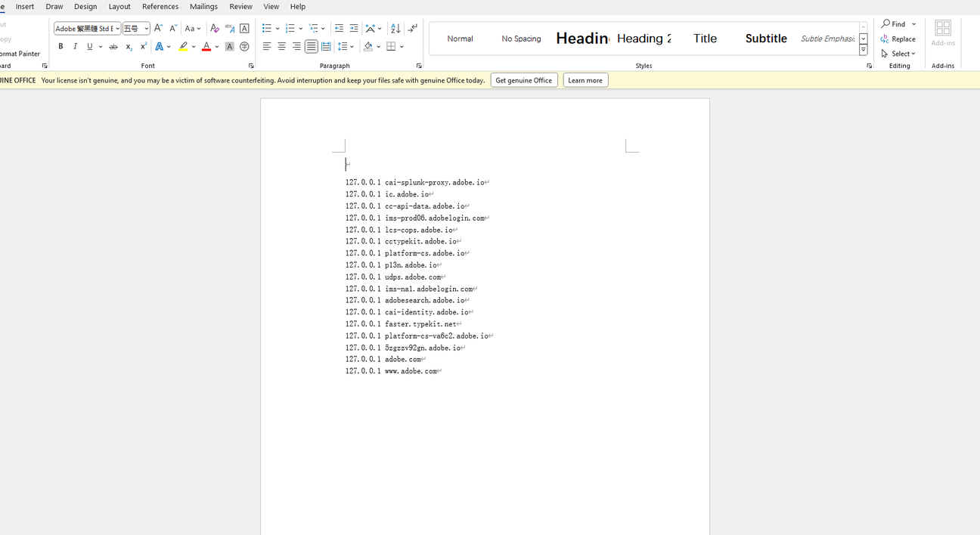The width and height of the screenshot is (980, 535).
Task: Switch to Layout tab
Action: pos(119,7)
